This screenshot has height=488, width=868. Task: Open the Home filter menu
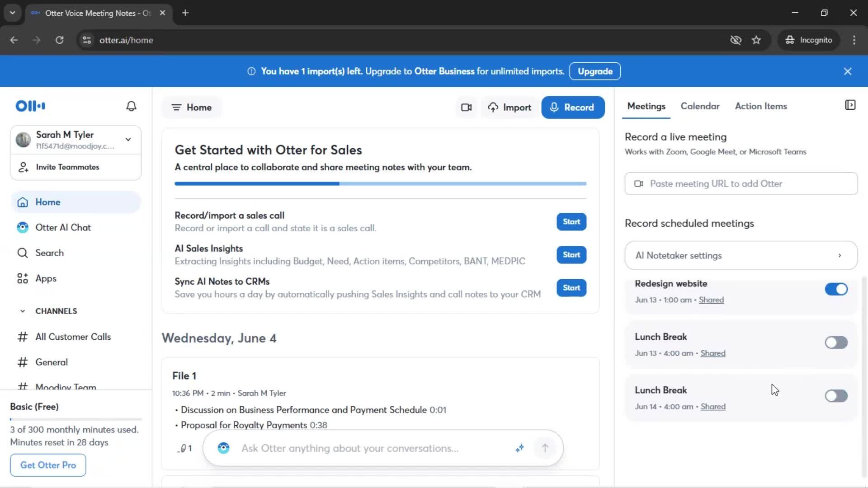[x=192, y=108]
